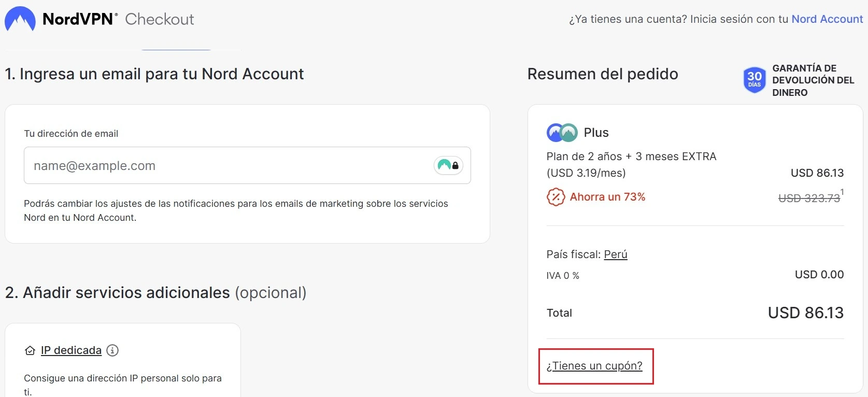This screenshot has width=868, height=397.
Task: Click the Plan de 2 años description text
Action: click(631, 156)
